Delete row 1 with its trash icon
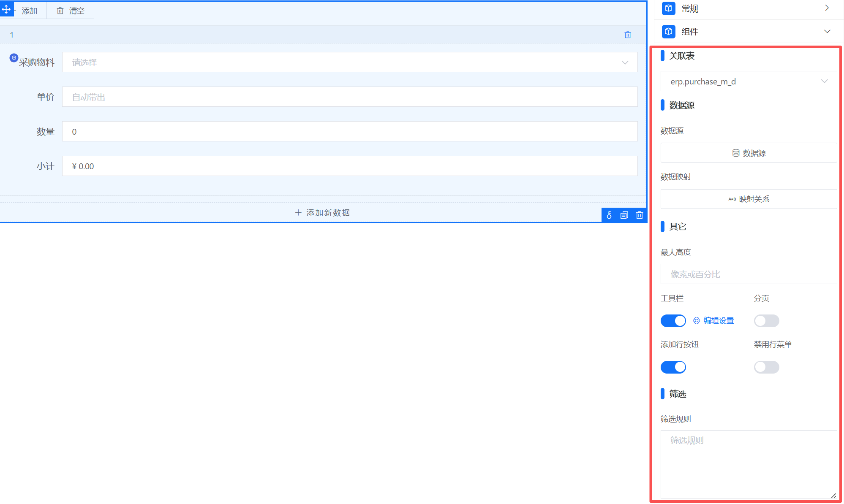 click(x=628, y=35)
